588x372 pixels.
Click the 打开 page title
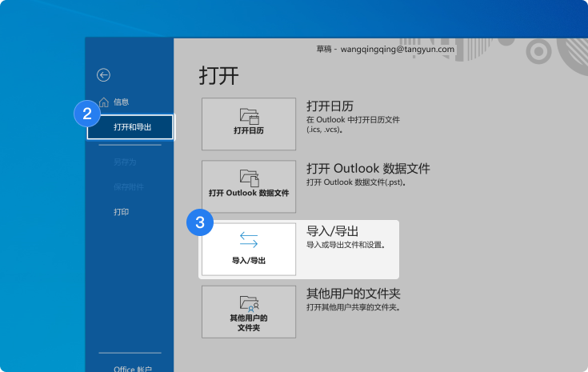pyautogui.click(x=218, y=75)
